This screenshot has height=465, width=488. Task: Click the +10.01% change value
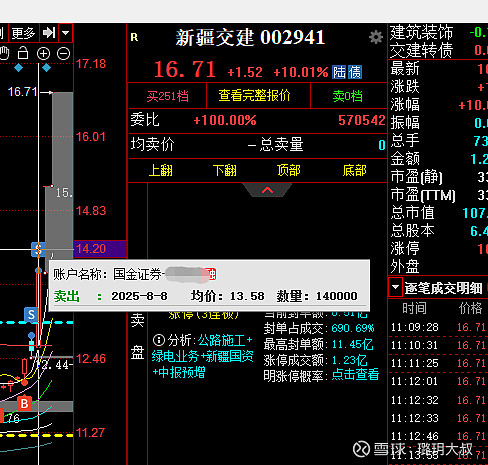click(x=301, y=72)
